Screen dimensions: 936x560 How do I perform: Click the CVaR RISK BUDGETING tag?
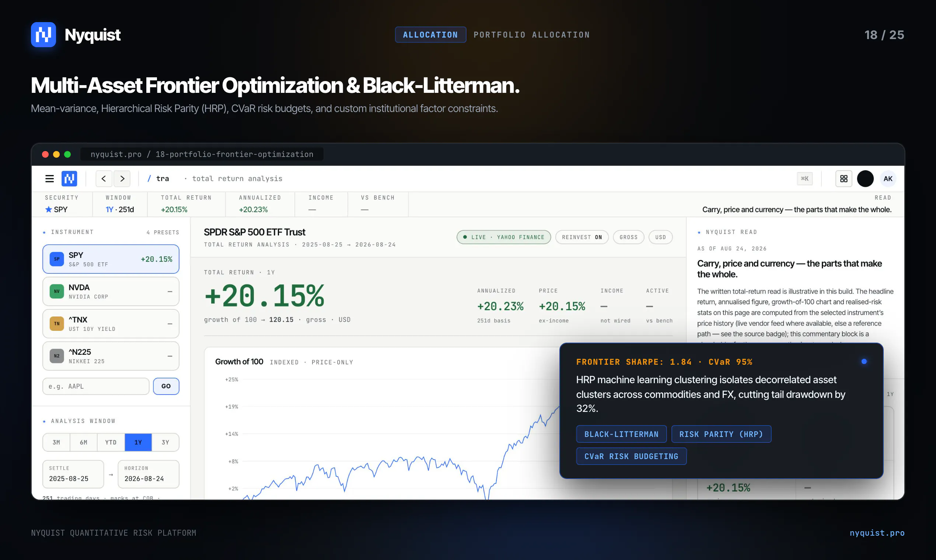pos(631,456)
